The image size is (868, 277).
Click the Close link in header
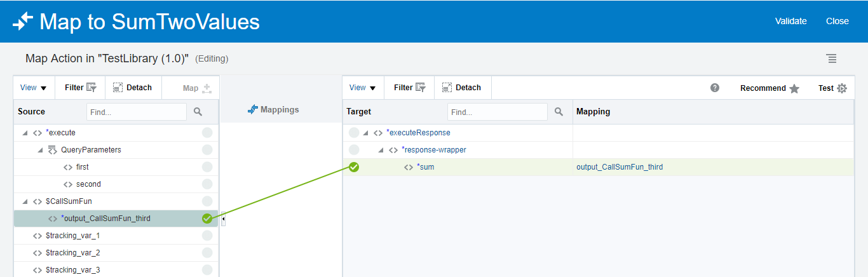[x=837, y=21]
